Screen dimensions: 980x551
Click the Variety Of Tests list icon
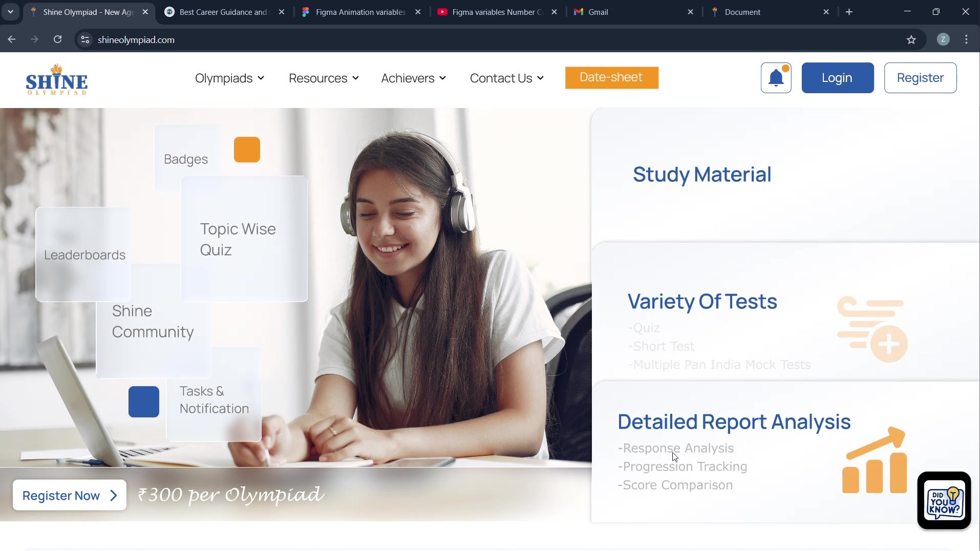point(872,329)
